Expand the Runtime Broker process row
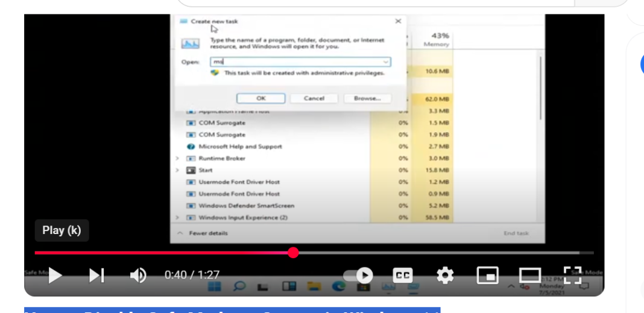 [x=177, y=158]
